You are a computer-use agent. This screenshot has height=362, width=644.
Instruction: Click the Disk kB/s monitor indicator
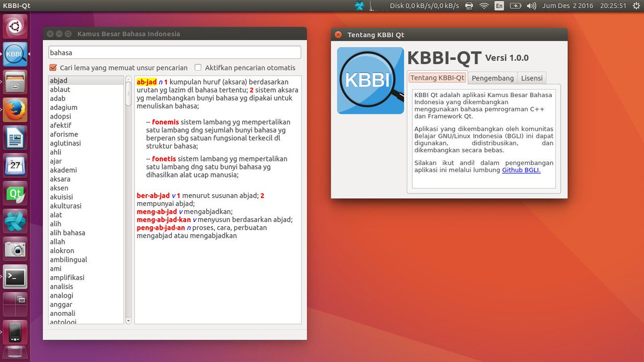click(x=424, y=6)
